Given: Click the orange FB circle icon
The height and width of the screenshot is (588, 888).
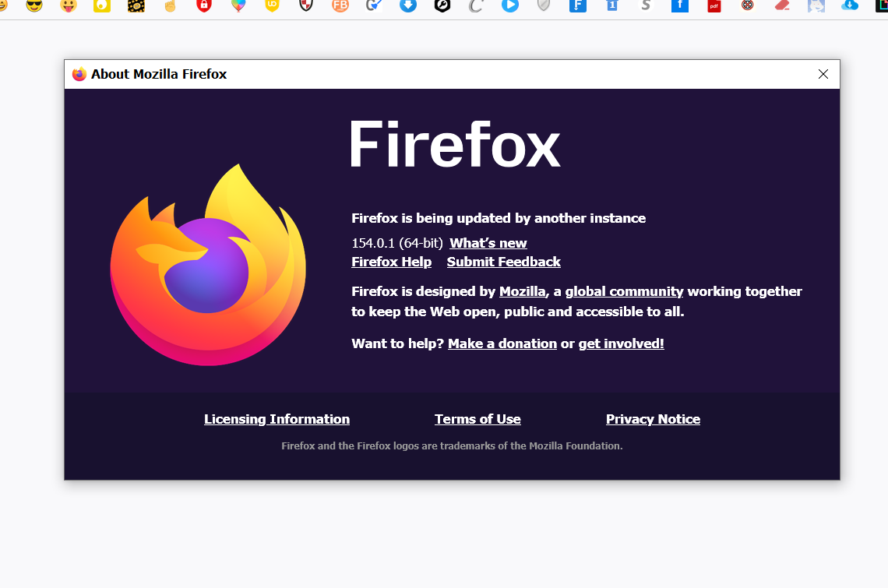Looking at the screenshot, I should pyautogui.click(x=340, y=5).
